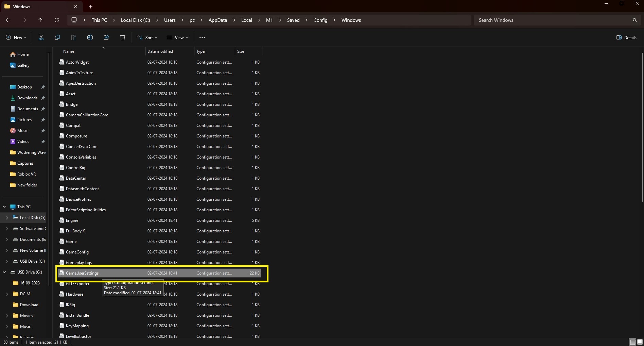Click the Paste clipboard icon
This screenshot has width=644, height=346.
(73, 37)
